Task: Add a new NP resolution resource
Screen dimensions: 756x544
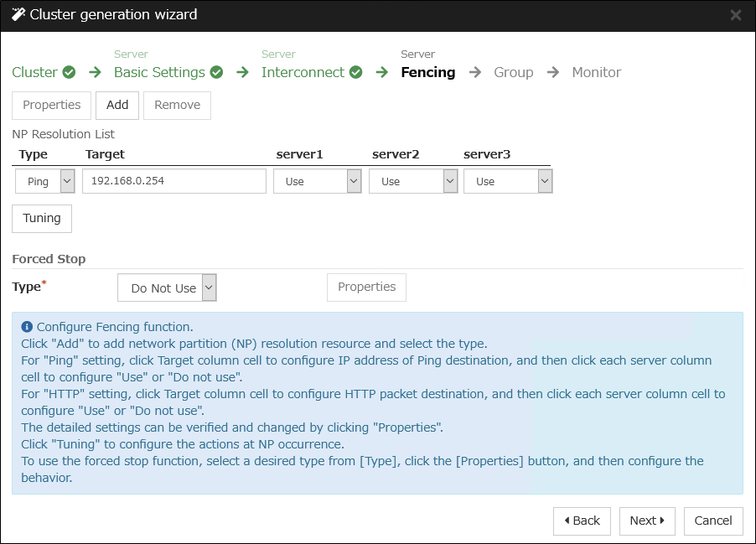Action: pos(117,105)
